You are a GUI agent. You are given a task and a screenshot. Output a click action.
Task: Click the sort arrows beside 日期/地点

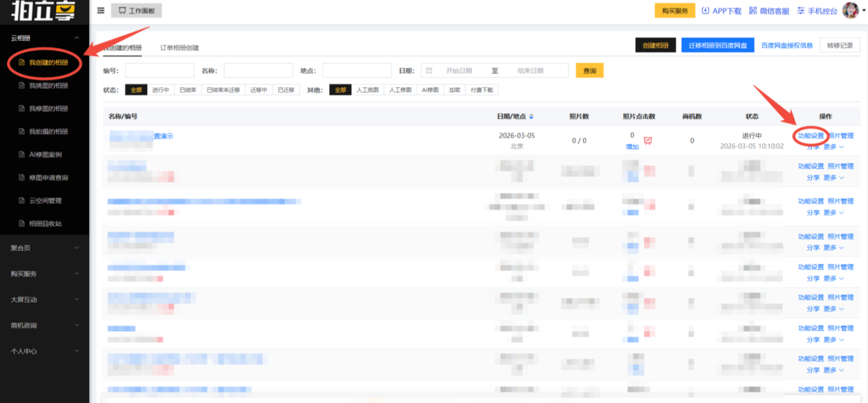pyautogui.click(x=531, y=117)
